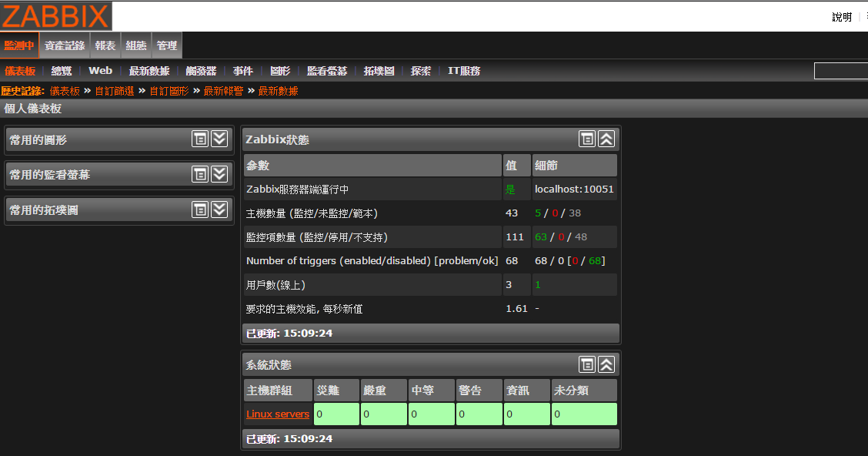Click the value 1.61
This screenshot has width=868, height=456.
[x=516, y=309]
